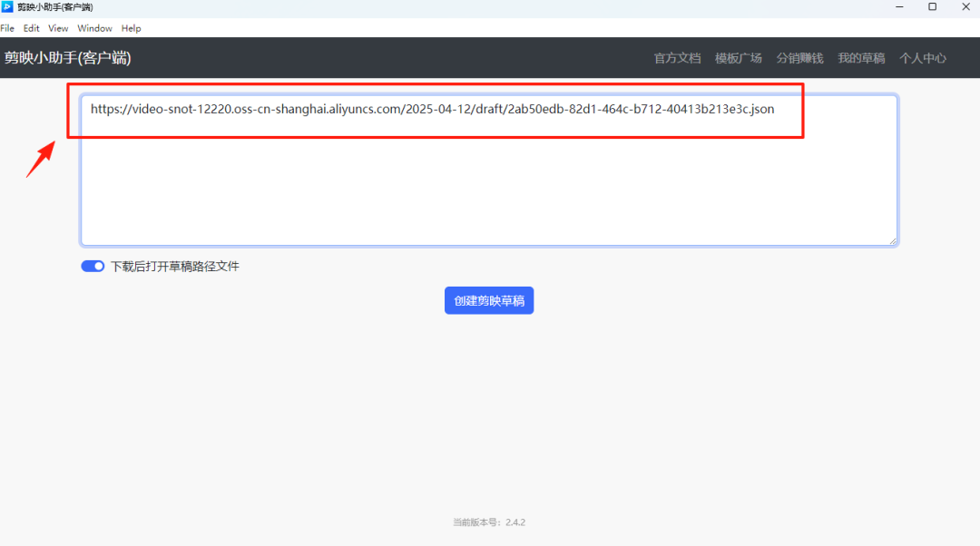Minimize the 剪映小助手 window

point(899,7)
